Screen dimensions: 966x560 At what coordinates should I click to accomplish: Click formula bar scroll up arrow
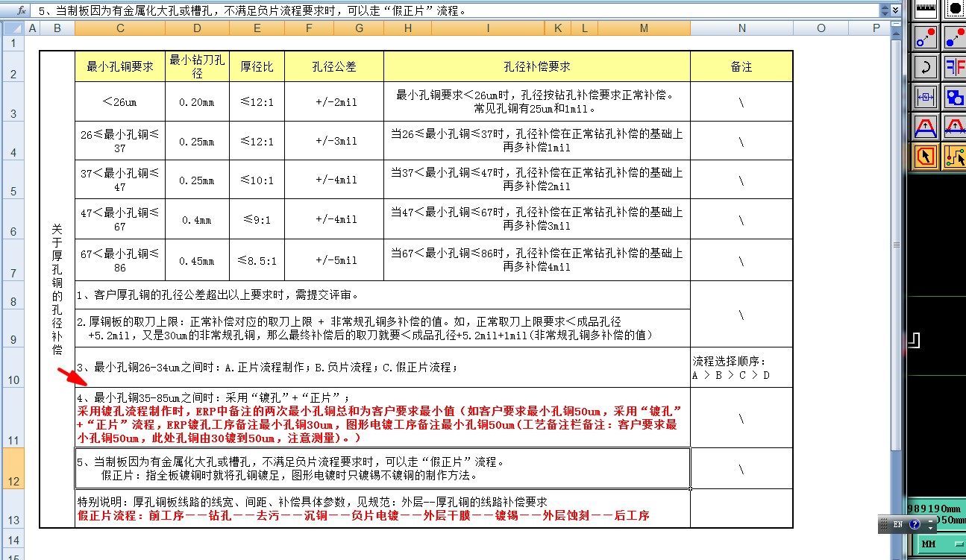885,7
